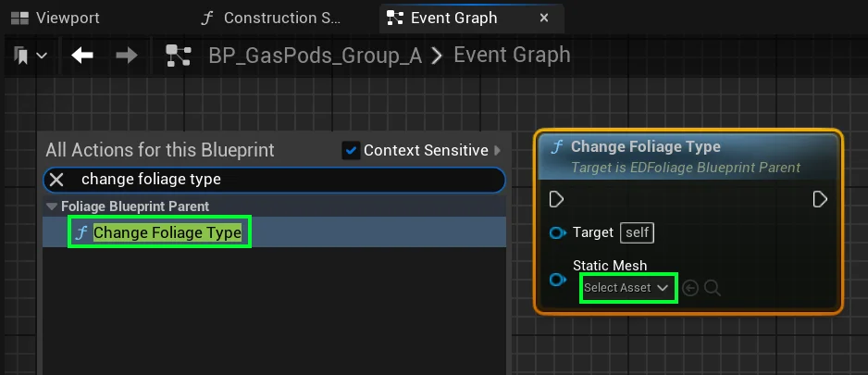Click the use-selected-asset arrow for Static Mesh
The height and width of the screenshot is (375, 868).
point(690,288)
